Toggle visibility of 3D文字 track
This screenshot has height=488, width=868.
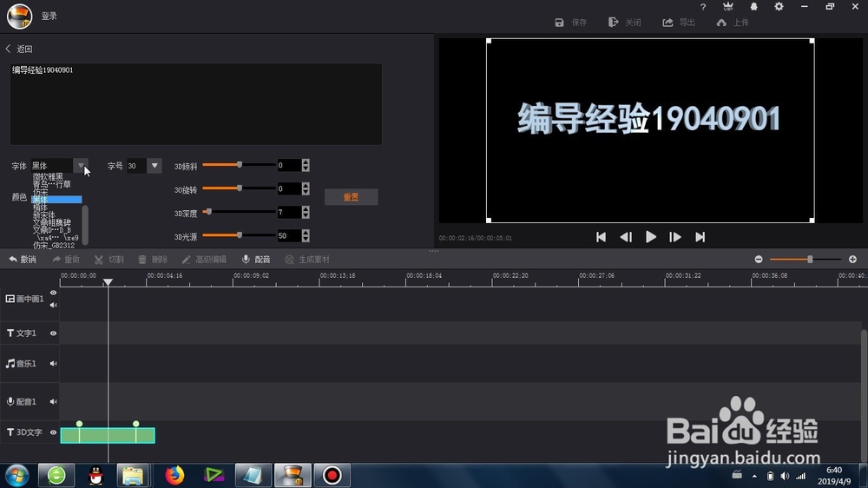(x=53, y=432)
